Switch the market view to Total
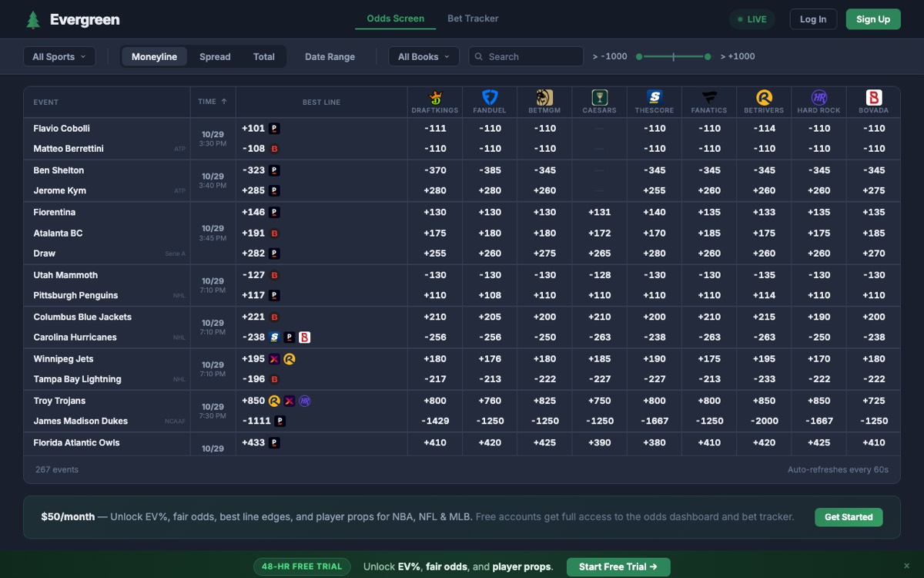The width and height of the screenshot is (924, 578). click(x=264, y=56)
